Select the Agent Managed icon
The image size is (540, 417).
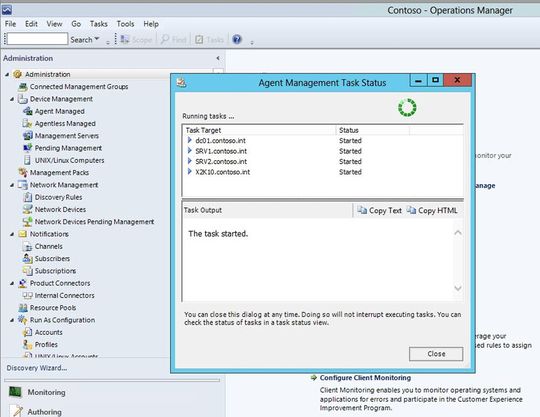28,111
